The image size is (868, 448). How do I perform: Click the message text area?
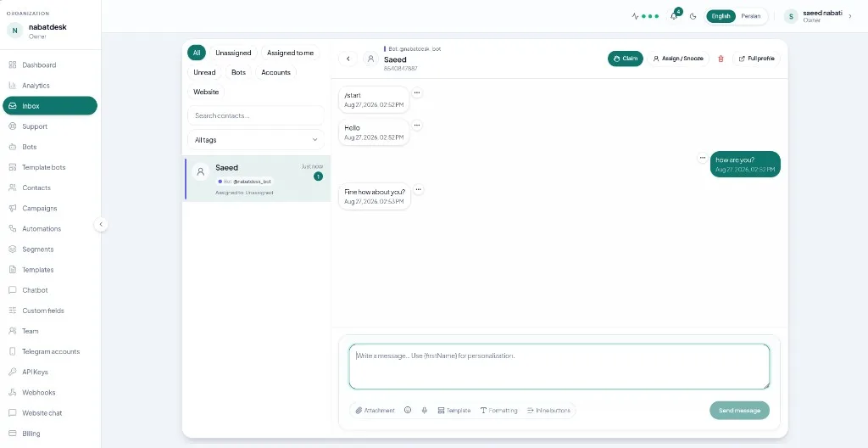tap(559, 367)
